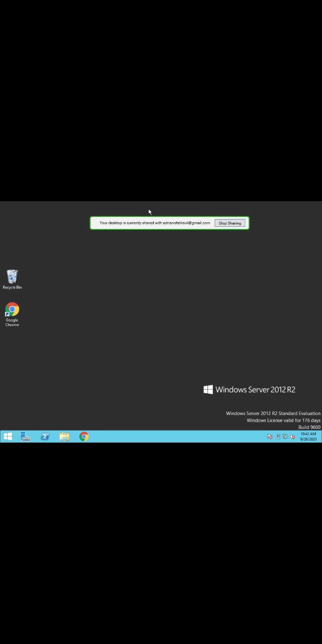Click the Stop Sharing button

230,223
